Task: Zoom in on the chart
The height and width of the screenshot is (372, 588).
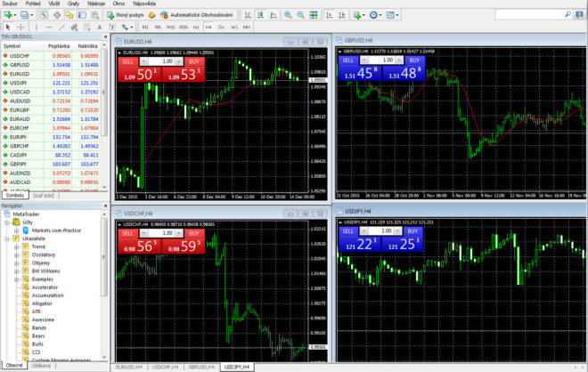Action: pyautogui.click(x=288, y=15)
